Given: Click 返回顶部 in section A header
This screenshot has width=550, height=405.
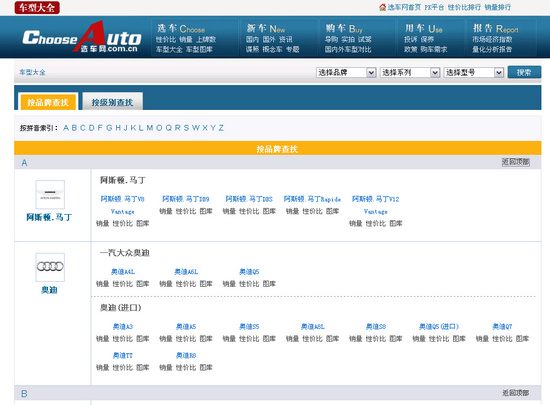Looking at the screenshot, I should [516, 162].
